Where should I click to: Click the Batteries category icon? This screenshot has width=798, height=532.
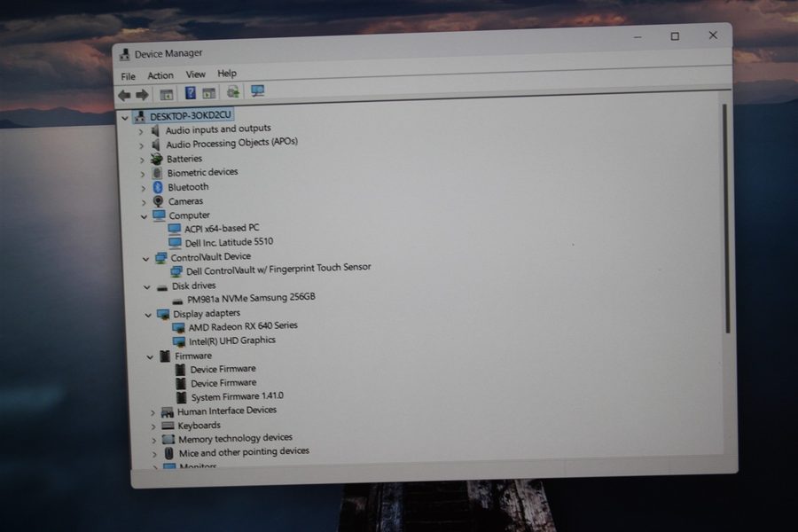coord(157,160)
